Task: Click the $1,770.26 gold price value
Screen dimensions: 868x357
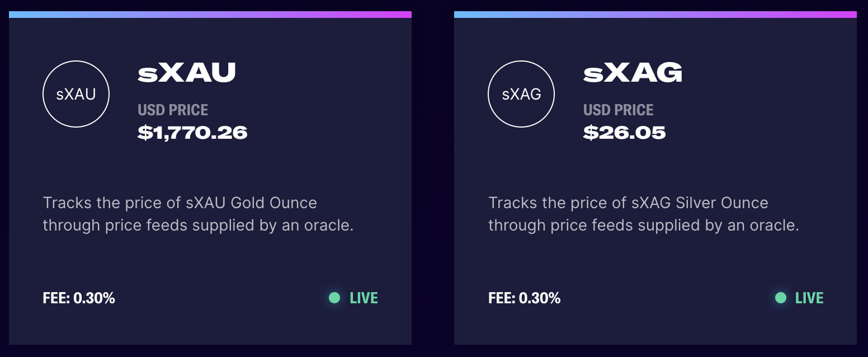Action: [x=192, y=133]
